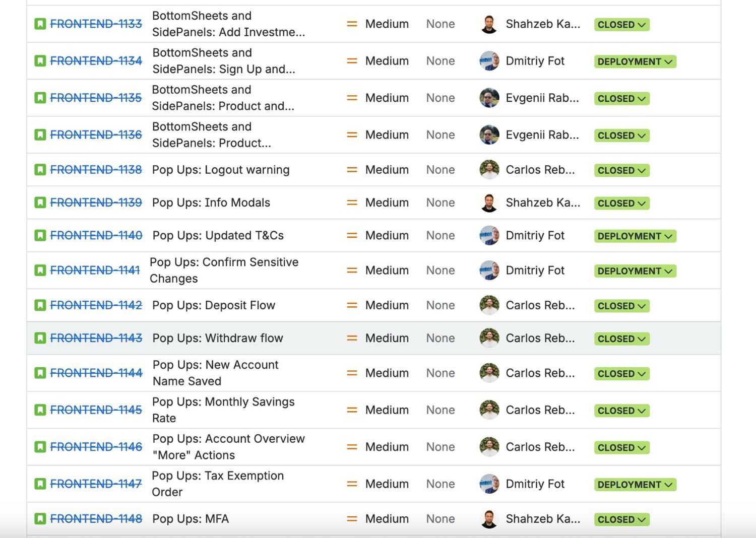The height and width of the screenshot is (538, 756).
Task: Open issue link FRONTEND-1147
Action: point(96,484)
